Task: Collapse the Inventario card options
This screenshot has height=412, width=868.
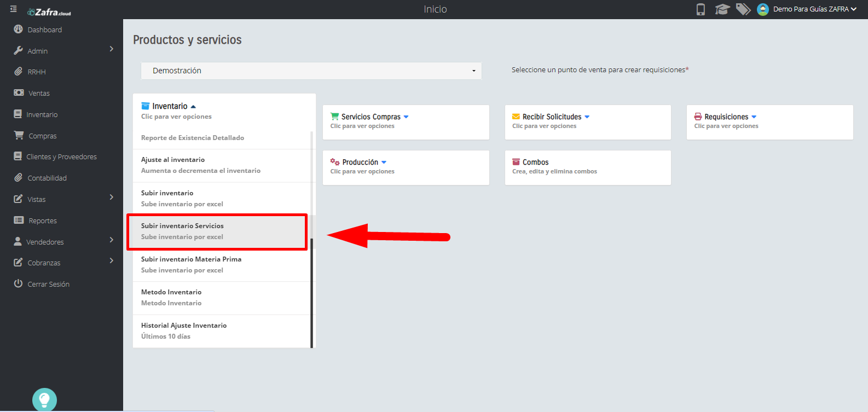Action: pos(193,107)
